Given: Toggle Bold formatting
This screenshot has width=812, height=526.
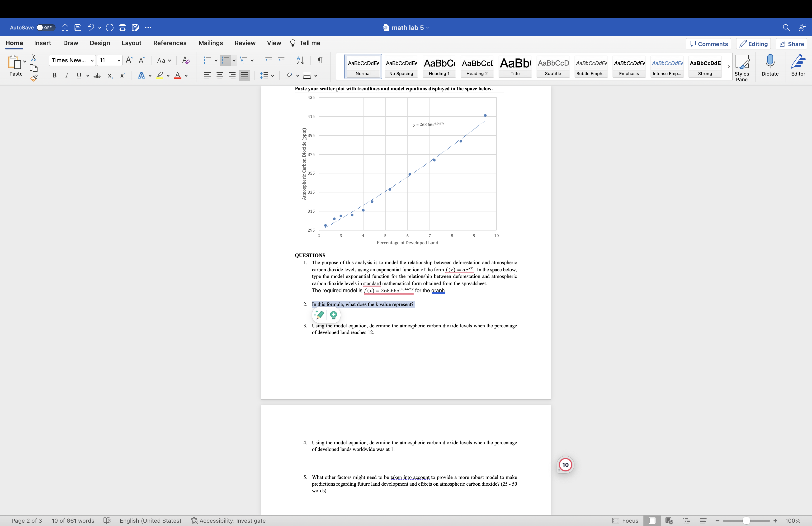Looking at the screenshot, I should pyautogui.click(x=54, y=76).
